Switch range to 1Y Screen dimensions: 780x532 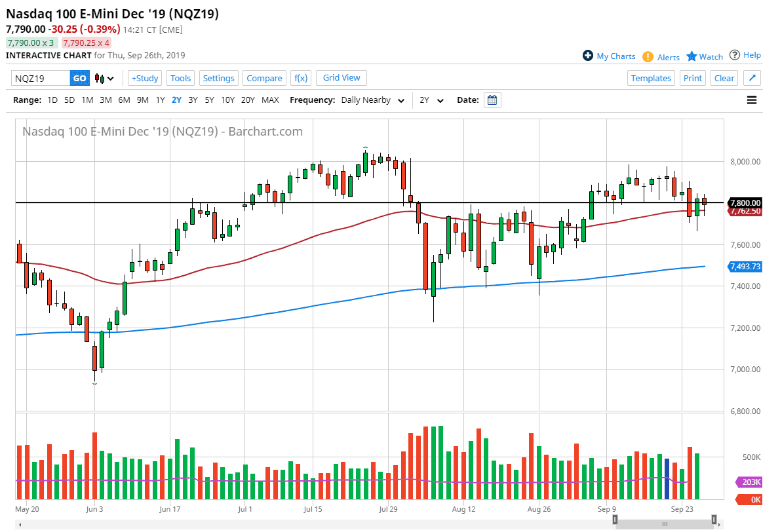pos(160,100)
